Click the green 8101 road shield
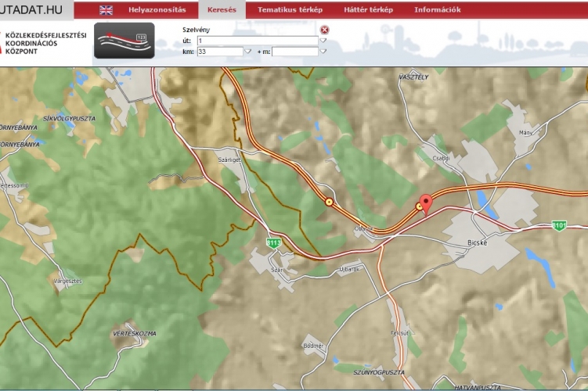 coord(558,225)
